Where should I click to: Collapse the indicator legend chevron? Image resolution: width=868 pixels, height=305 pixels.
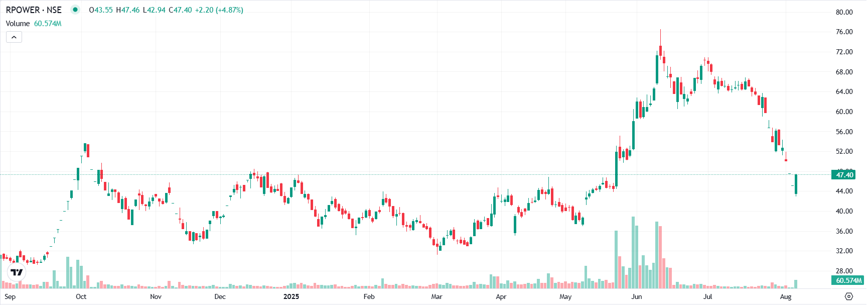click(14, 37)
